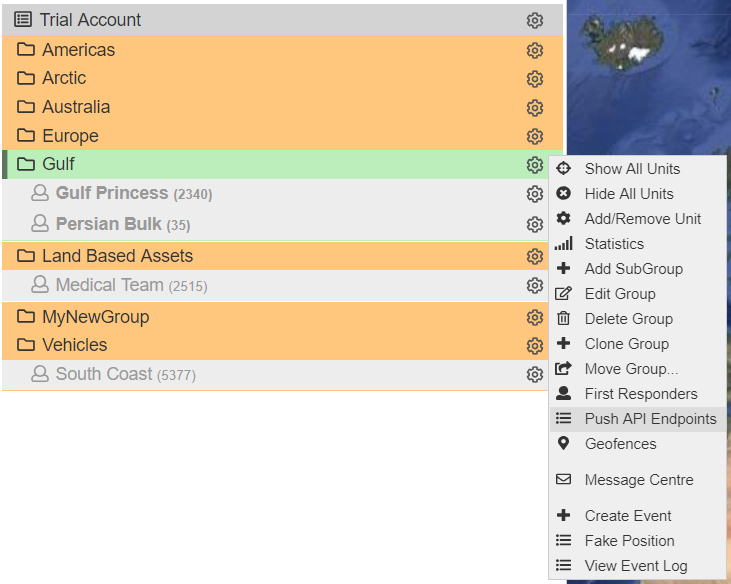Select the South Coast (5377) unit

[x=125, y=374]
